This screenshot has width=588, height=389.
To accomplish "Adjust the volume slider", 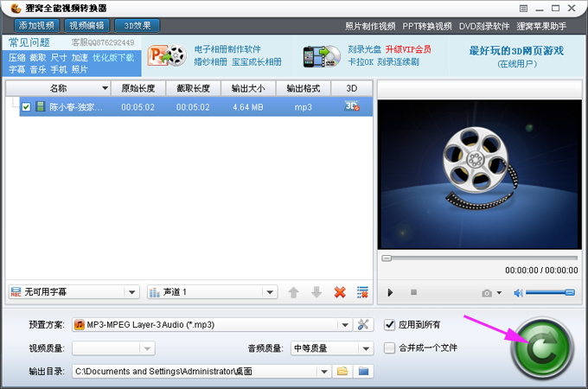I will point(550,293).
